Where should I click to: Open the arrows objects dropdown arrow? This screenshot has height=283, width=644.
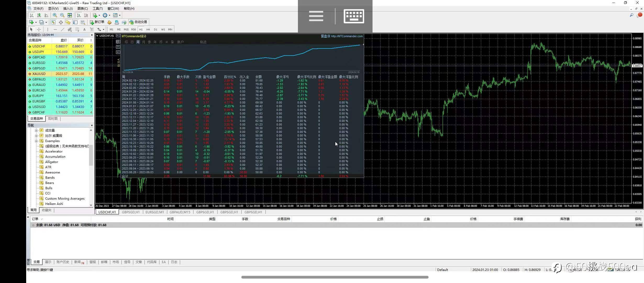[x=103, y=29]
